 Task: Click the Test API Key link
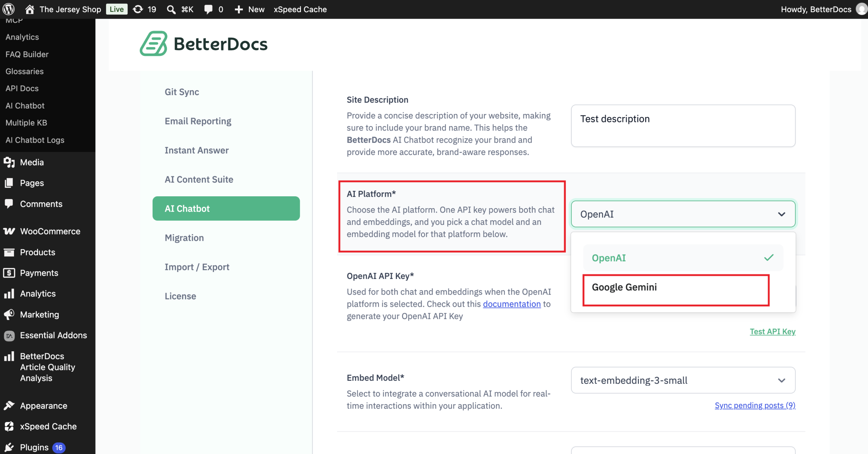pos(772,332)
